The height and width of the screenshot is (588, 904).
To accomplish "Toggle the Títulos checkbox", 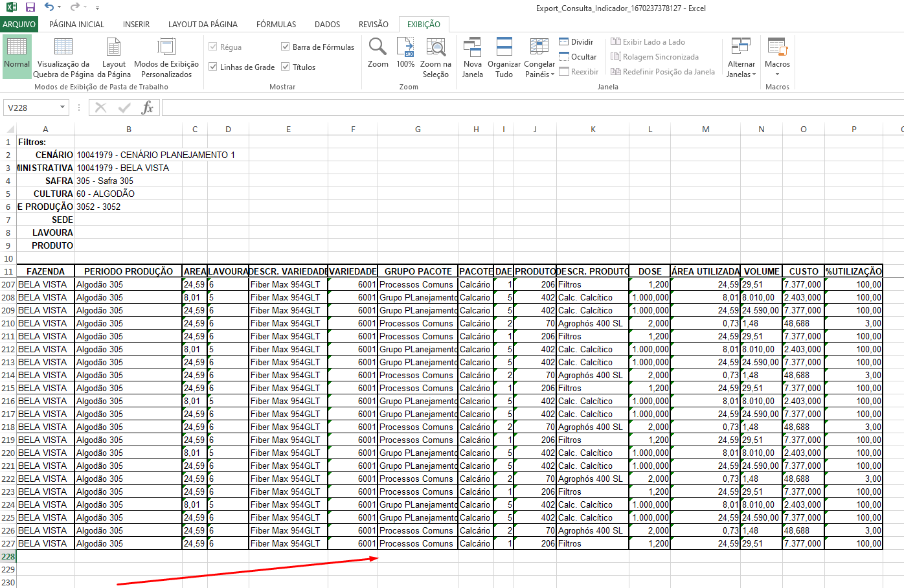I will [285, 67].
